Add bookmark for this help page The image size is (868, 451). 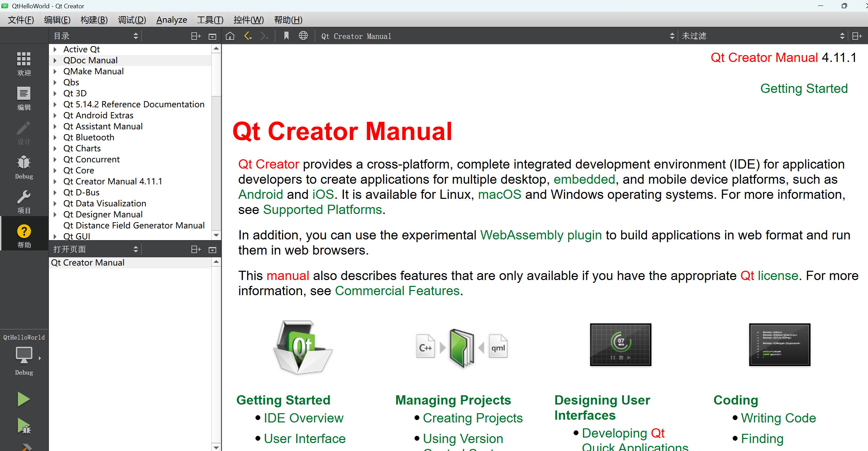286,36
